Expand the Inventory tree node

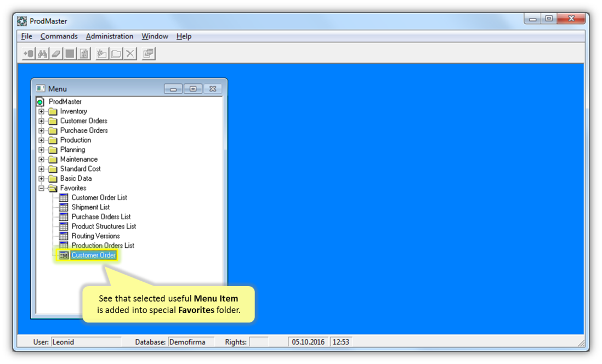(42, 111)
